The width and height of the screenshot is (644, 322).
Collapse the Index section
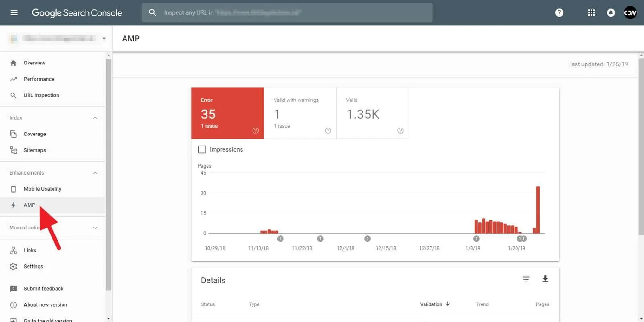click(x=95, y=118)
